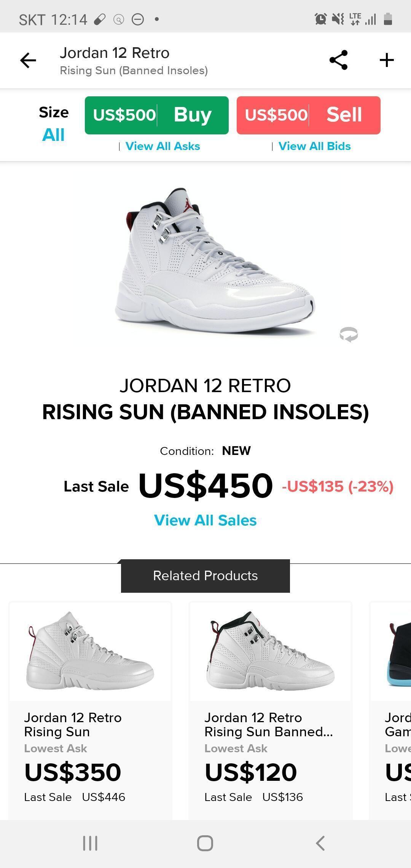Open the Size All selector

(x=54, y=124)
